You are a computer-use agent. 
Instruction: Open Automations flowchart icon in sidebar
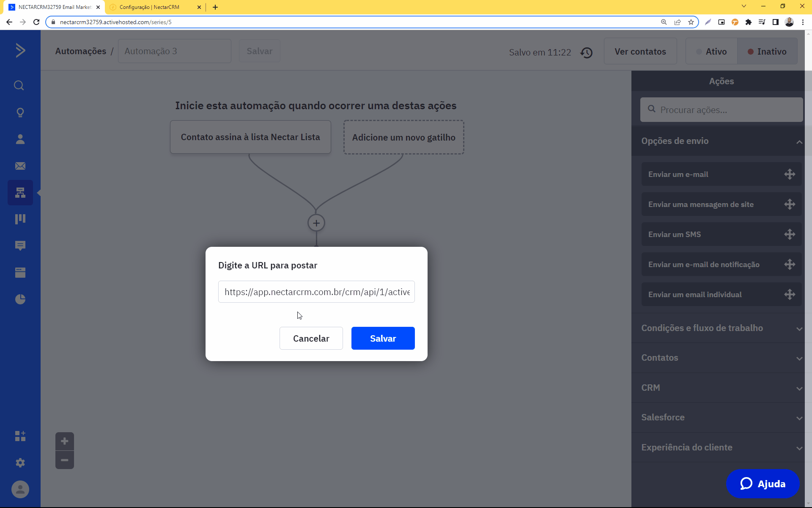[x=20, y=193]
